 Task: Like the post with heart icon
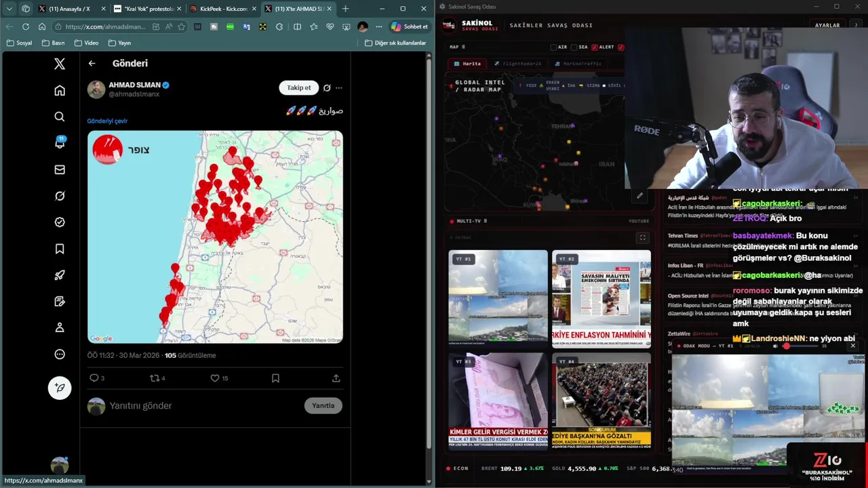pos(215,378)
